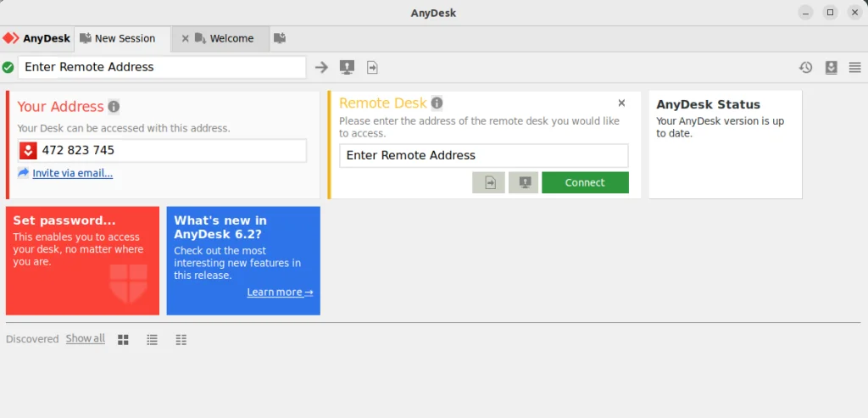This screenshot has width=868, height=418.
Task: Open the session history icon
Action: pyautogui.click(x=805, y=68)
